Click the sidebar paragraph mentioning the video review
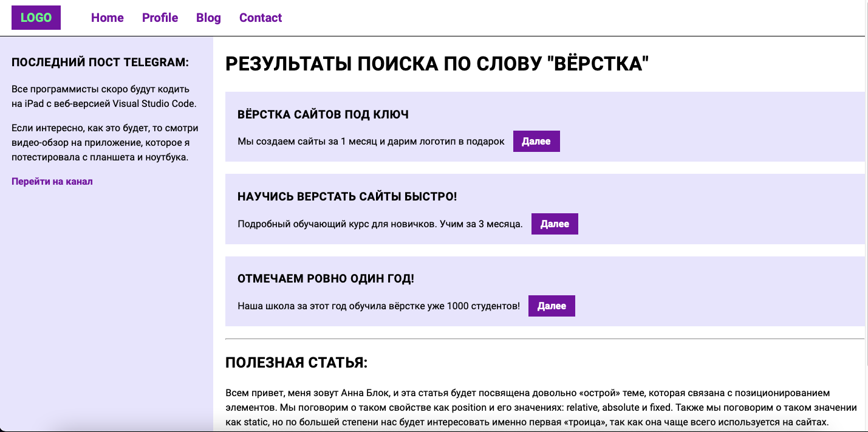 104,143
